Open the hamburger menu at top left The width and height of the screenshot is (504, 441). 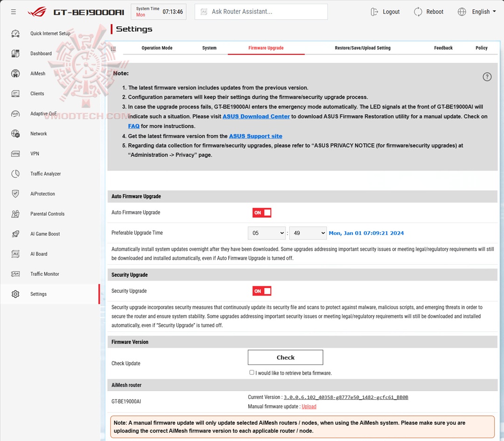click(13, 12)
